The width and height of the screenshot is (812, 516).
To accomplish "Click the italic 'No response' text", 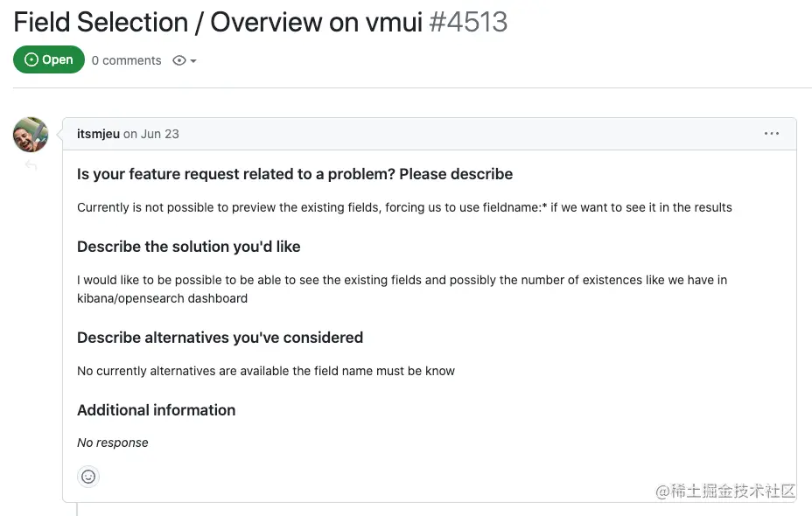I will click(113, 443).
